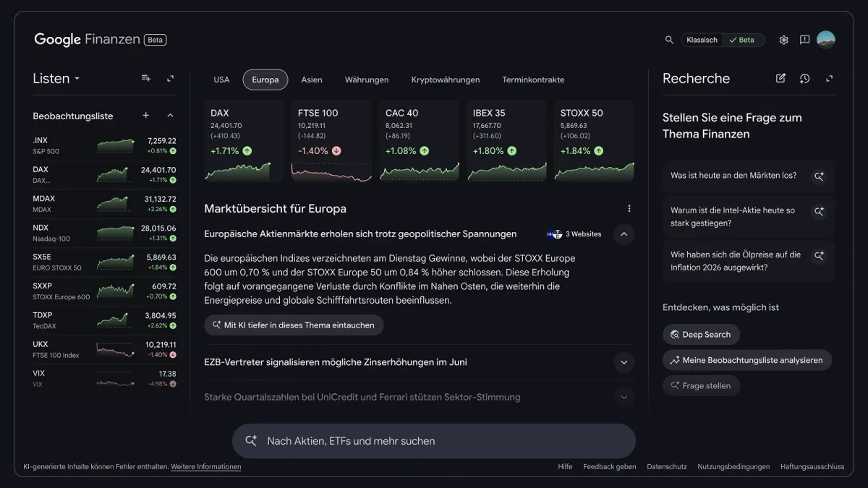Open the CAC 40 index card

point(419,140)
